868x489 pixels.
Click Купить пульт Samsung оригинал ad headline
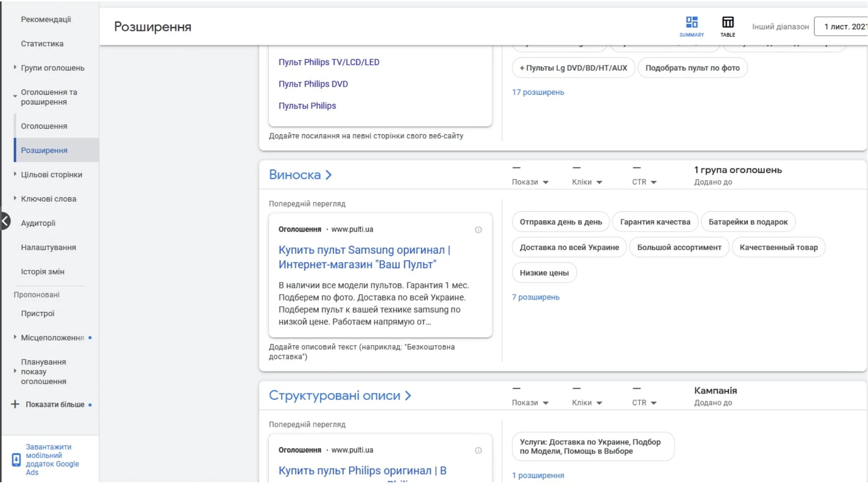(364, 257)
